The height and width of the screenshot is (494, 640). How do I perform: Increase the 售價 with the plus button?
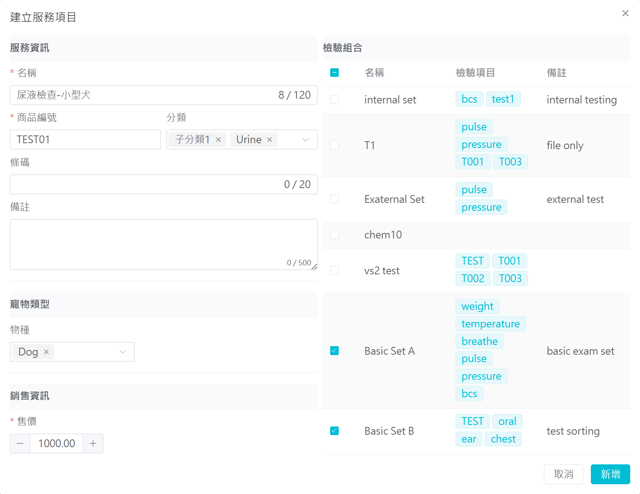pyautogui.click(x=93, y=443)
